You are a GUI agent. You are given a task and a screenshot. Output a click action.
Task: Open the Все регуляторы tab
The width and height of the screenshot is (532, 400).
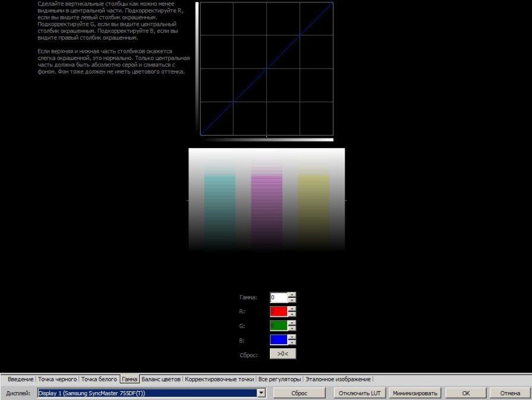tap(279, 379)
